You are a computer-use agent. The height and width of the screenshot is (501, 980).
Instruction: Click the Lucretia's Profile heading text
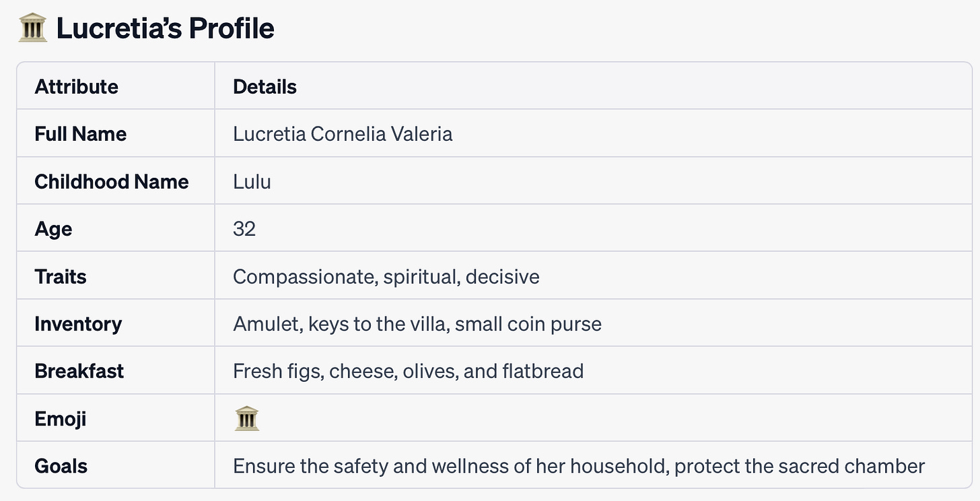pos(166,28)
